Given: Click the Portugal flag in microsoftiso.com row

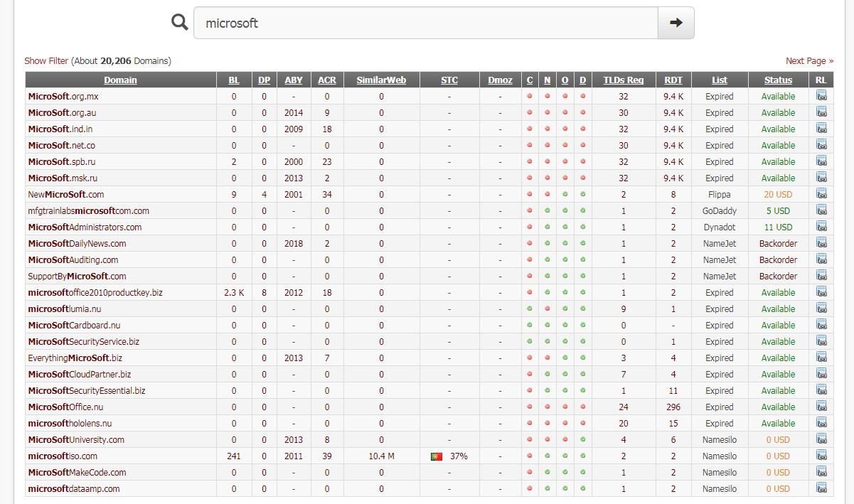Looking at the screenshot, I should point(437,456).
